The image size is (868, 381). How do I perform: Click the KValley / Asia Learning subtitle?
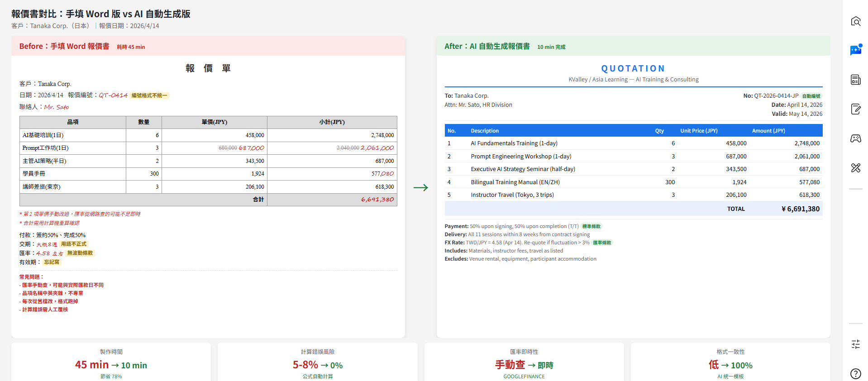634,80
